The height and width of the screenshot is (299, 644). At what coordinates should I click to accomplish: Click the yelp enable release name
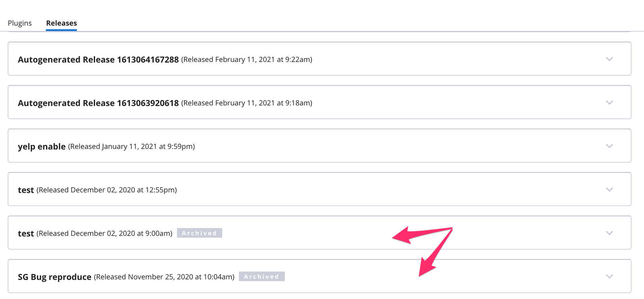point(42,146)
